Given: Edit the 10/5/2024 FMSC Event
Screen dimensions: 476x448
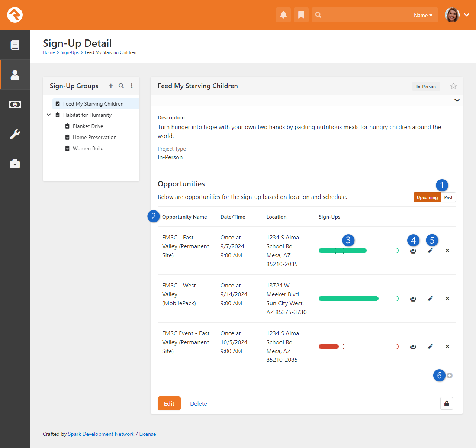Looking at the screenshot, I should coord(430,347).
